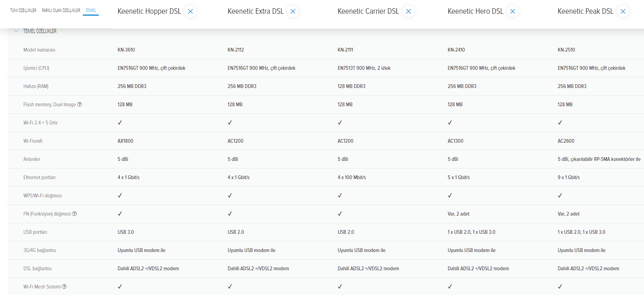Image resolution: width=644 pixels, height=295 pixels.
Task: Switch to the TÜM ÖZELLİKLER tab
Action: 23,10
